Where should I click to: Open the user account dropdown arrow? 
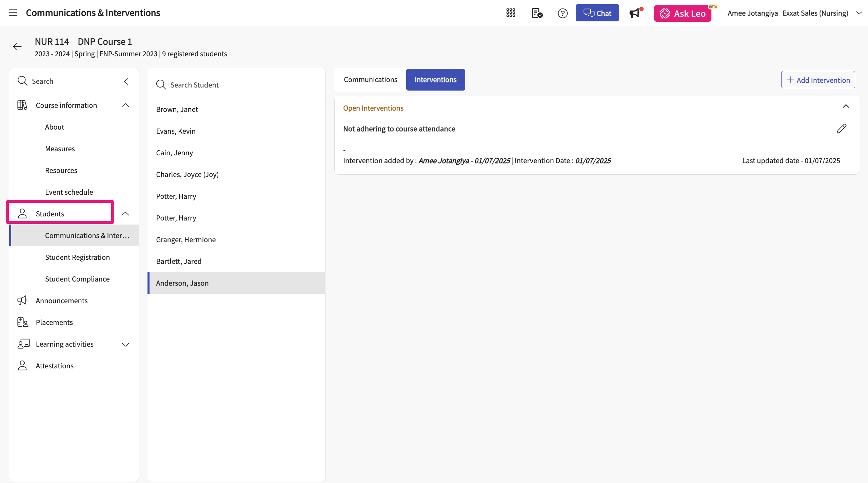tap(859, 13)
